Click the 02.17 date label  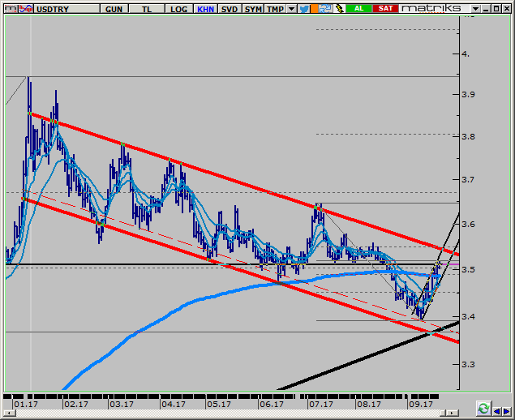click(x=76, y=405)
